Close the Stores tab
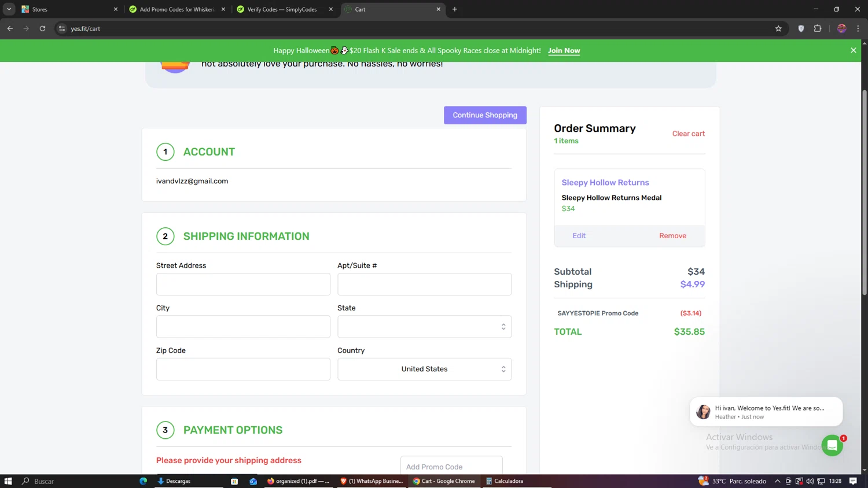This screenshot has width=868, height=488. pyautogui.click(x=115, y=9)
